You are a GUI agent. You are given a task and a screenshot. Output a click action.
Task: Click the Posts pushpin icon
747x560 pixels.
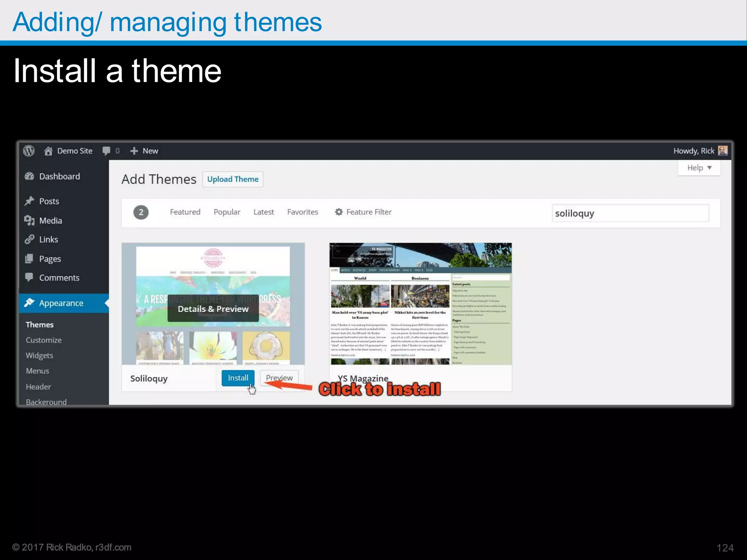29,201
